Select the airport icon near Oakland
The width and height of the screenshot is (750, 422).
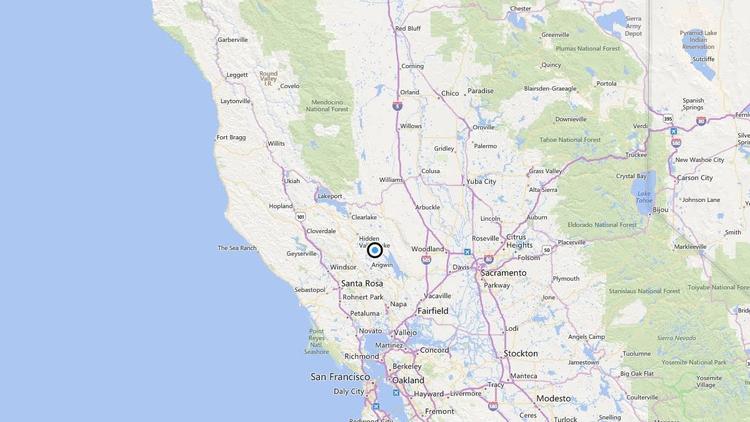[396, 392]
